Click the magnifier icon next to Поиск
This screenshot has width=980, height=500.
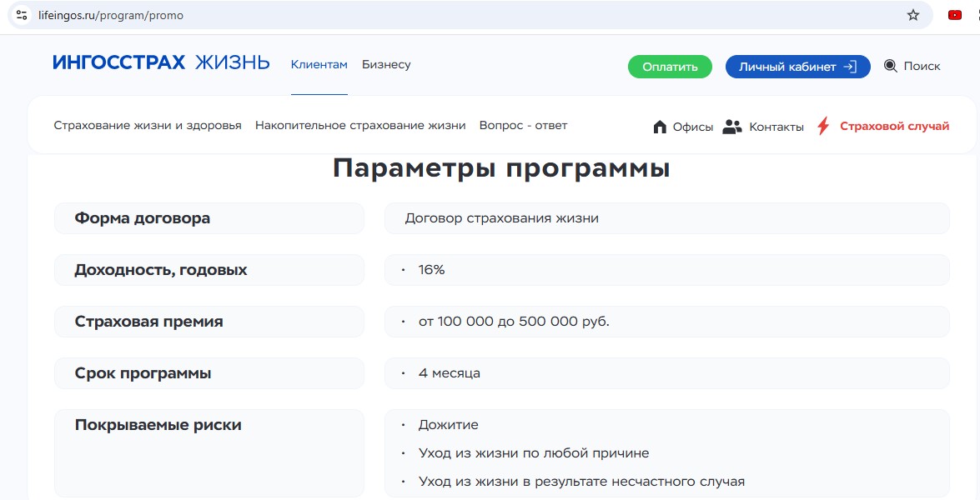click(890, 66)
